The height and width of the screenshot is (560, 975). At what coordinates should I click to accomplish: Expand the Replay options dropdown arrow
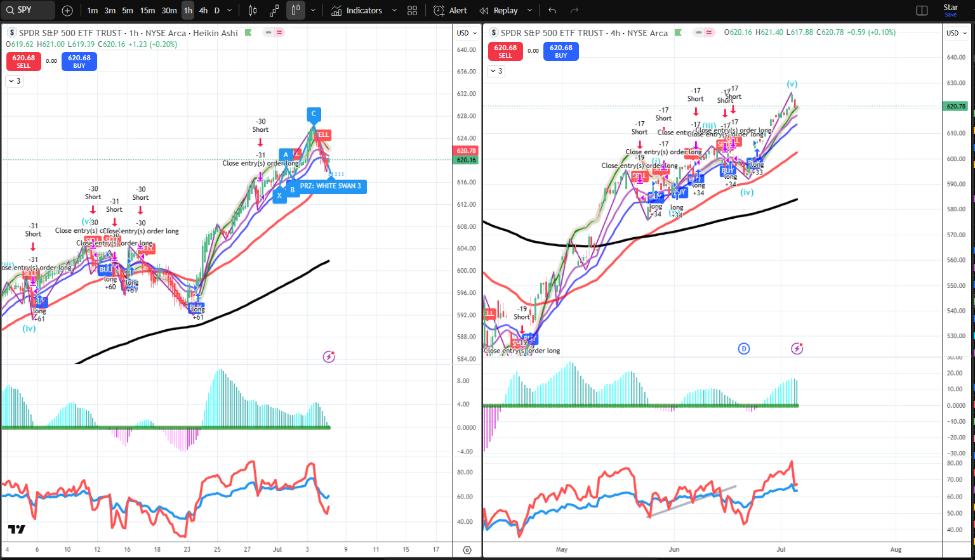(x=529, y=11)
